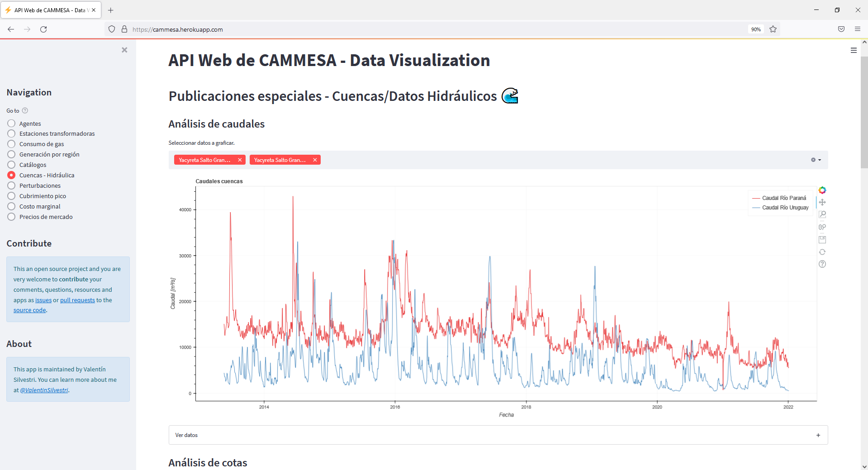Viewport: 868px width, 470px height.
Task: Close the sidebar with the X icon
Action: 124,50
